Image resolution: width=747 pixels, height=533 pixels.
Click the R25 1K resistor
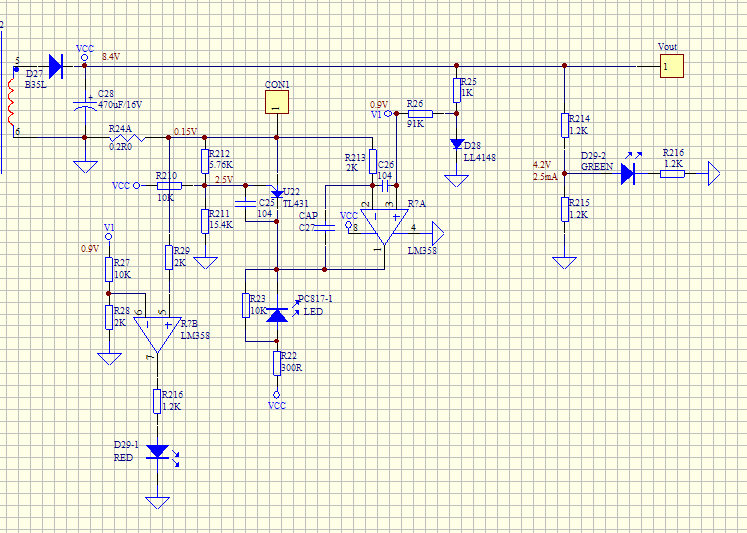[457, 90]
